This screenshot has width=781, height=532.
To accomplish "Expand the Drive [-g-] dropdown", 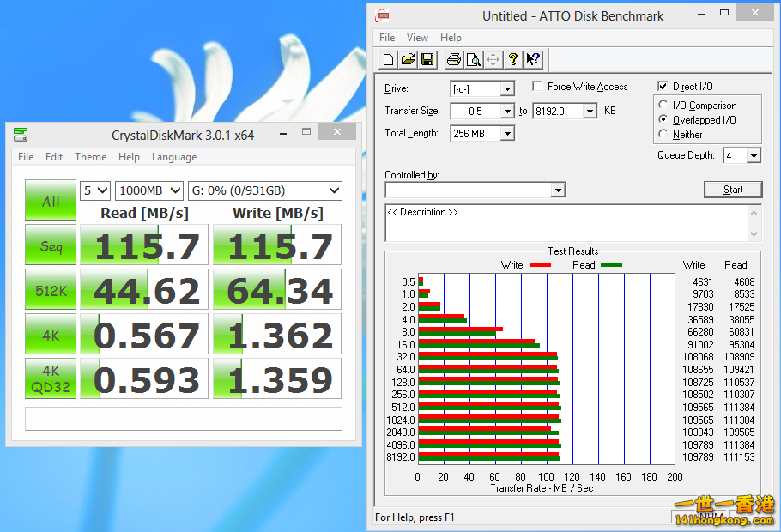I will 507,89.
